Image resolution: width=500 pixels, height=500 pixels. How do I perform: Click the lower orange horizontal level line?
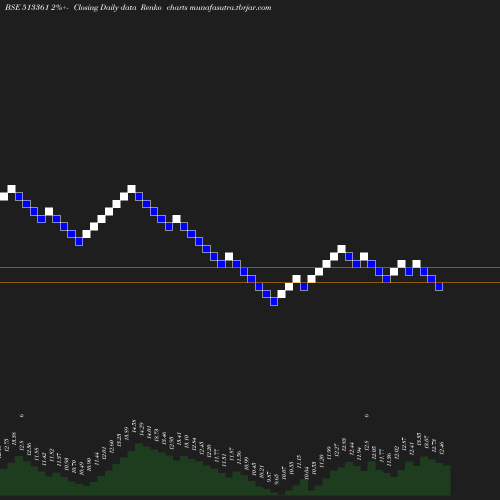tap(250, 283)
